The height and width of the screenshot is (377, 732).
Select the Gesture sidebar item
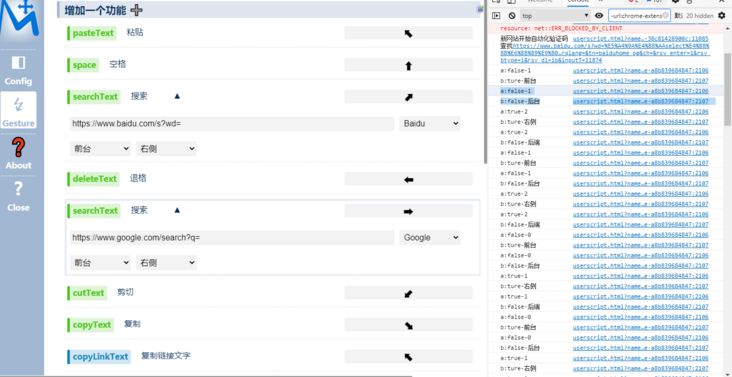pyautogui.click(x=18, y=111)
